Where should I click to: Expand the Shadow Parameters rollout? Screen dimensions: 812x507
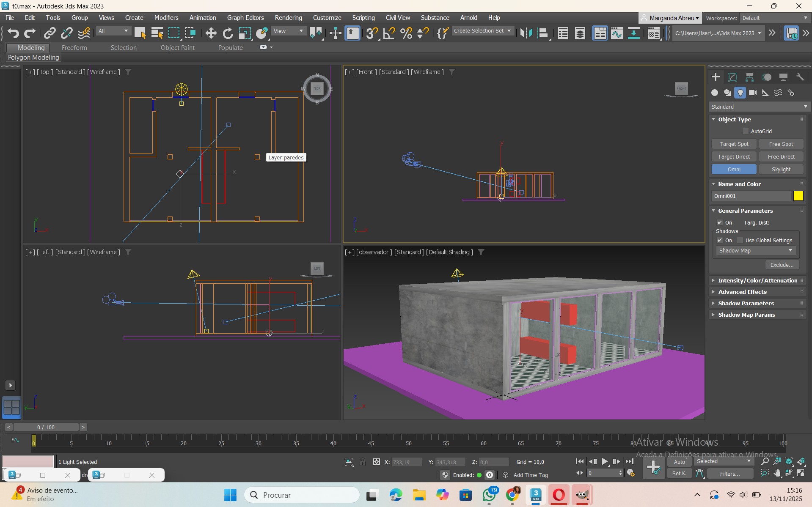746,304
